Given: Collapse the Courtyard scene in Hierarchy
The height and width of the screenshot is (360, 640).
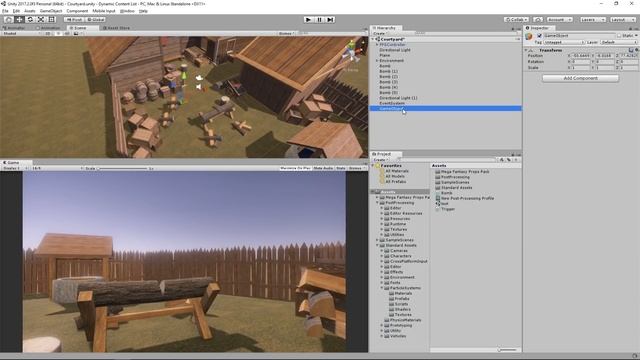Looking at the screenshot, I should (373, 39).
